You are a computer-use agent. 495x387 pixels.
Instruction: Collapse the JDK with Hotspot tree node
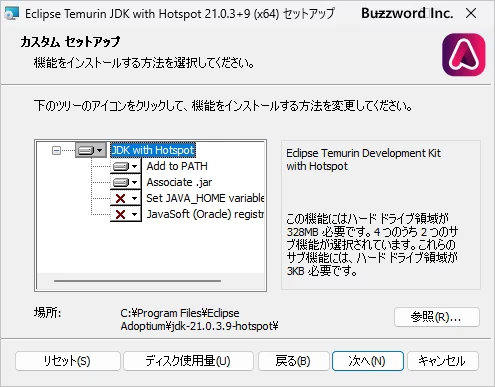[x=56, y=151]
